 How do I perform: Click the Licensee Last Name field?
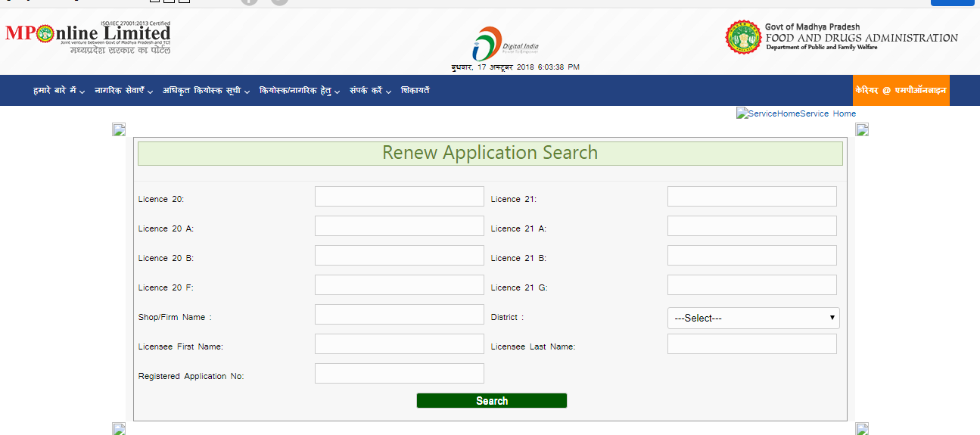[x=752, y=344]
